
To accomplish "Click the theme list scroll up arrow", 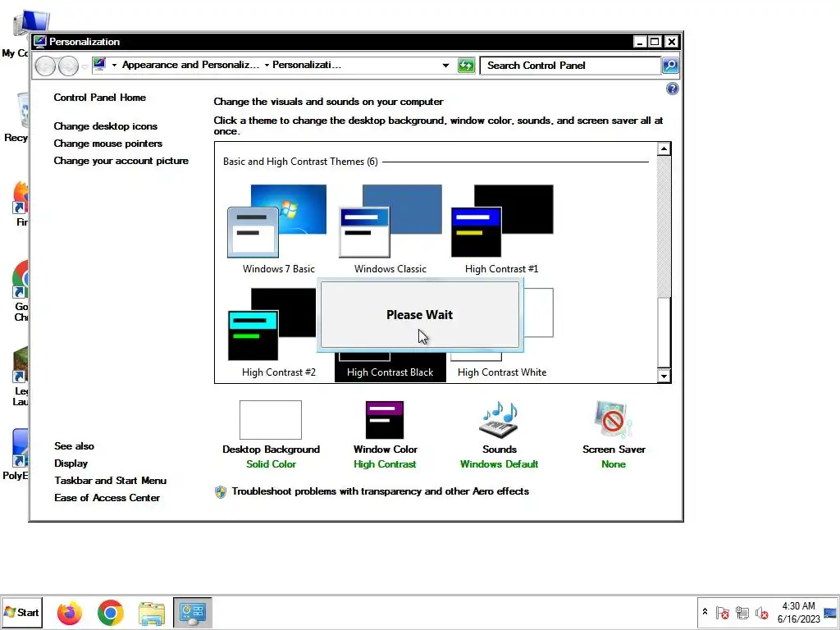I will (x=664, y=149).
